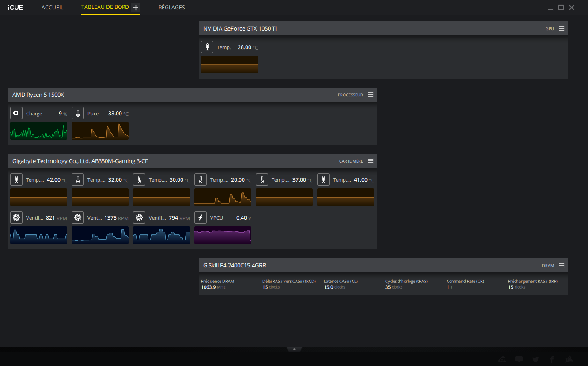
Task: Click the G.Skill F4-2400C15-4GRR title
Action: 235,265
